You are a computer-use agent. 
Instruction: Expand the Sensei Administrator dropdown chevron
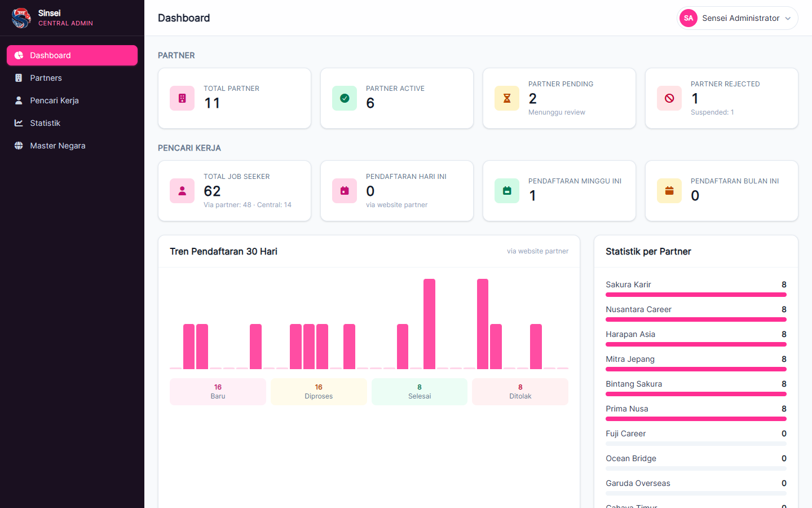coord(788,19)
